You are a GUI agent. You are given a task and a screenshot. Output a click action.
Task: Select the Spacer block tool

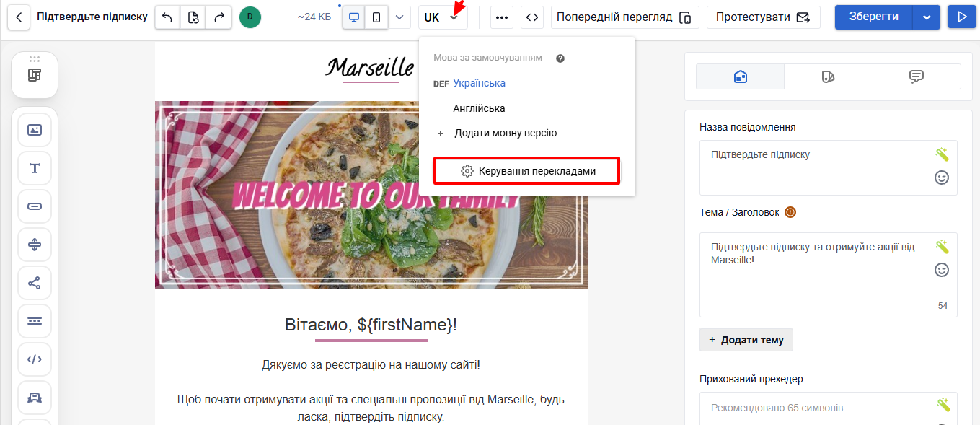tap(35, 245)
